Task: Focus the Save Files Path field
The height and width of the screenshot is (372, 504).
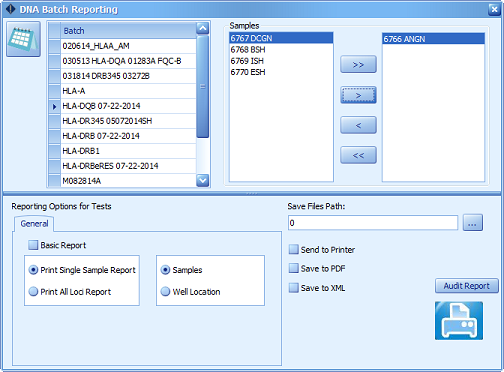Action: coord(373,223)
